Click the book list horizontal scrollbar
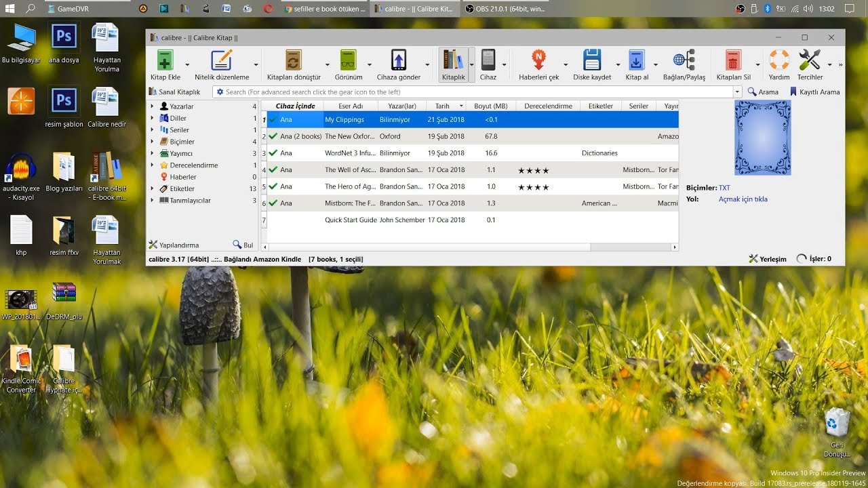 point(469,247)
